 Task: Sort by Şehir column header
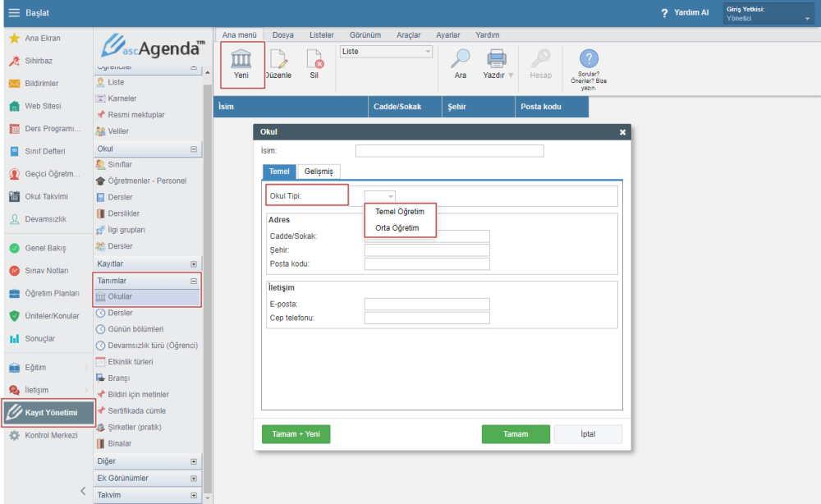479,107
